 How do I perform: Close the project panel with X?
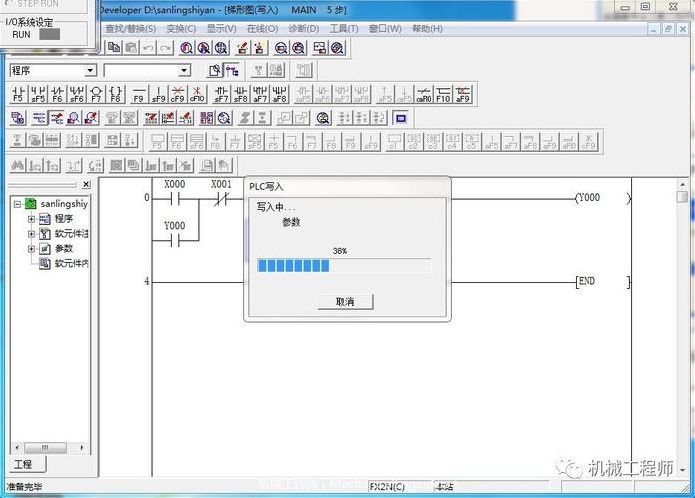[86, 184]
